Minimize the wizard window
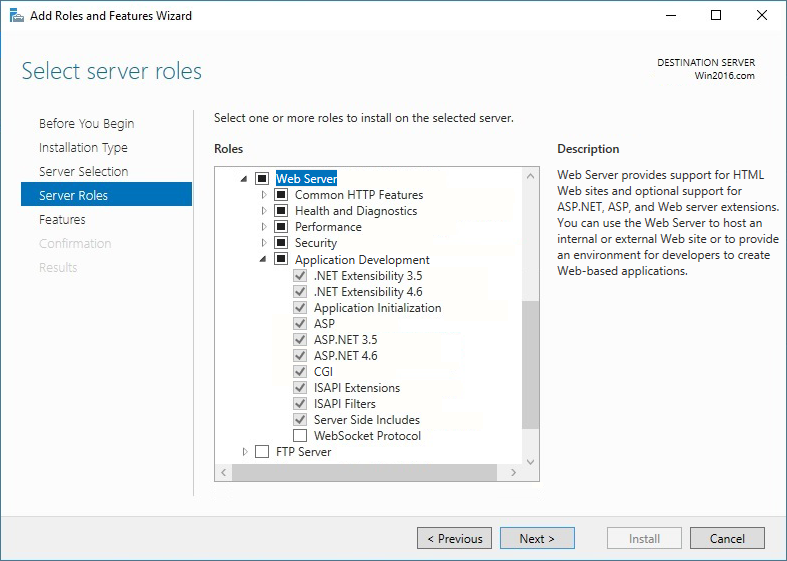Screen dimensions: 787x561 point(671,16)
